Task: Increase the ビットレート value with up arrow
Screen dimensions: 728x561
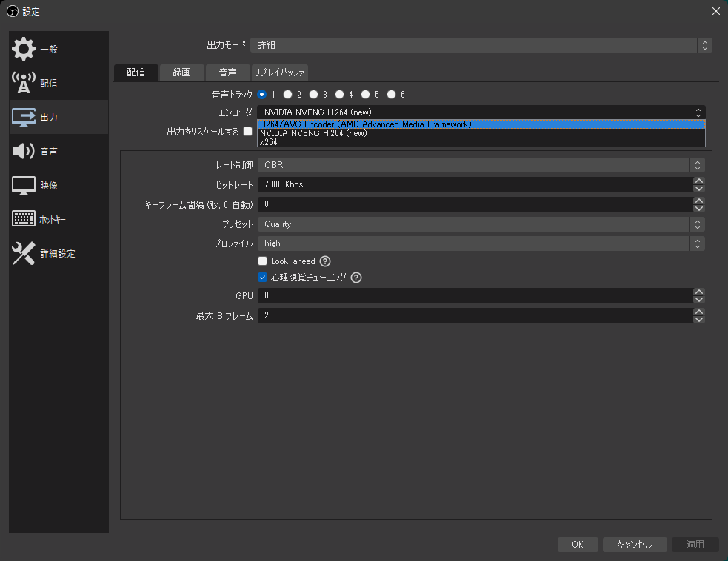Action: pyautogui.click(x=699, y=181)
